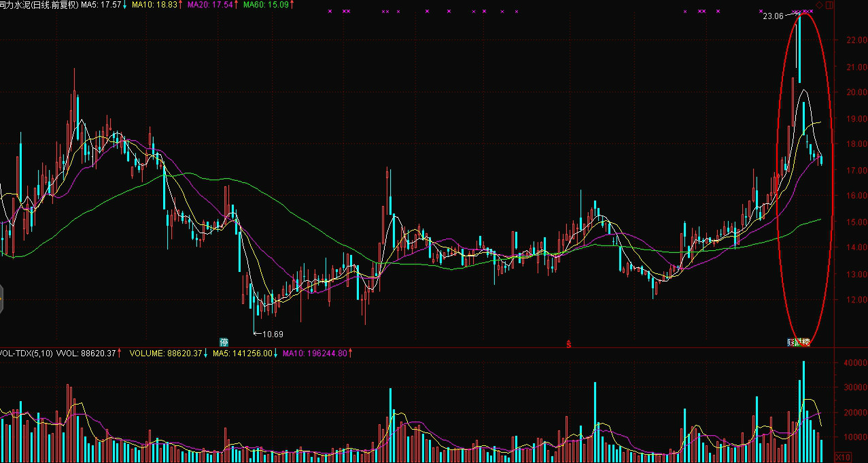This screenshot has width=868, height=463.
Task: Click the 10.69 lowest price annotation
Action: 272,334
